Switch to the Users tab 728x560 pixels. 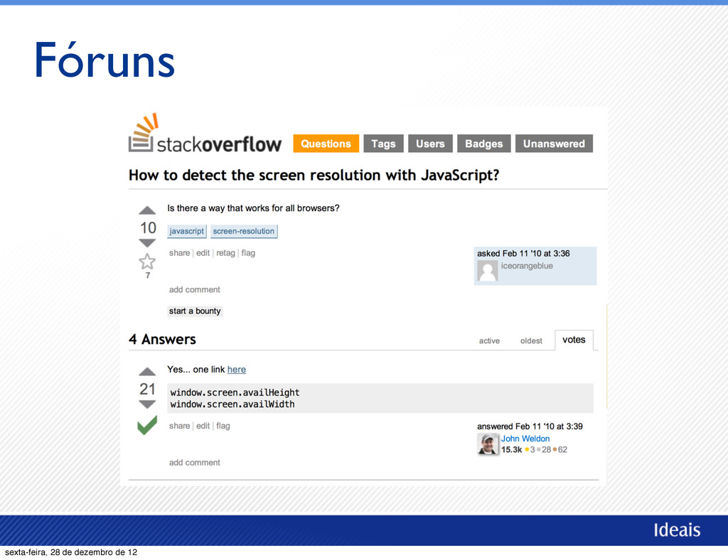[x=430, y=144]
